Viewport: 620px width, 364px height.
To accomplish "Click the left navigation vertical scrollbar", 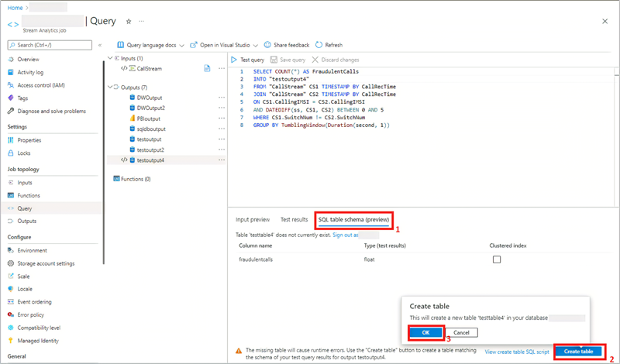I will 104,162.
